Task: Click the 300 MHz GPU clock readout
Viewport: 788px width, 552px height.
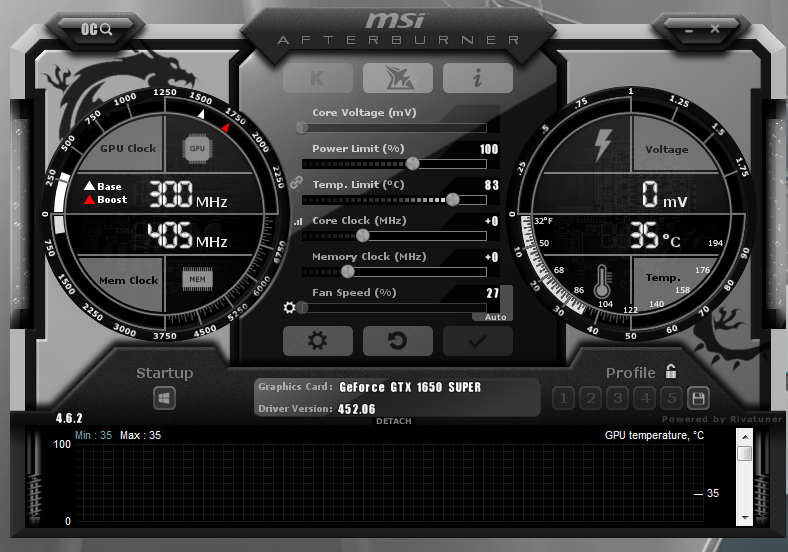Action: pos(188,195)
